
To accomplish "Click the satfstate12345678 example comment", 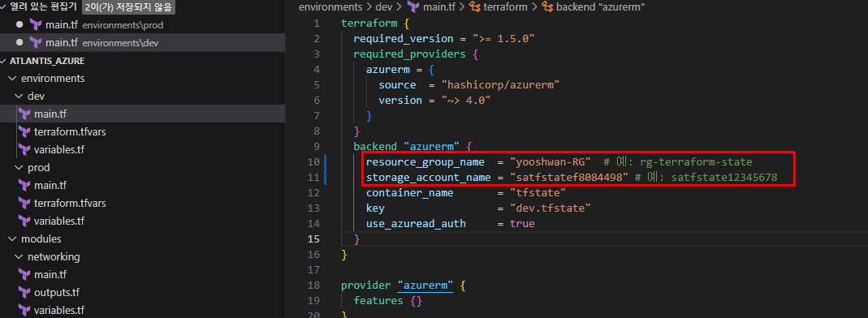I will [706, 178].
